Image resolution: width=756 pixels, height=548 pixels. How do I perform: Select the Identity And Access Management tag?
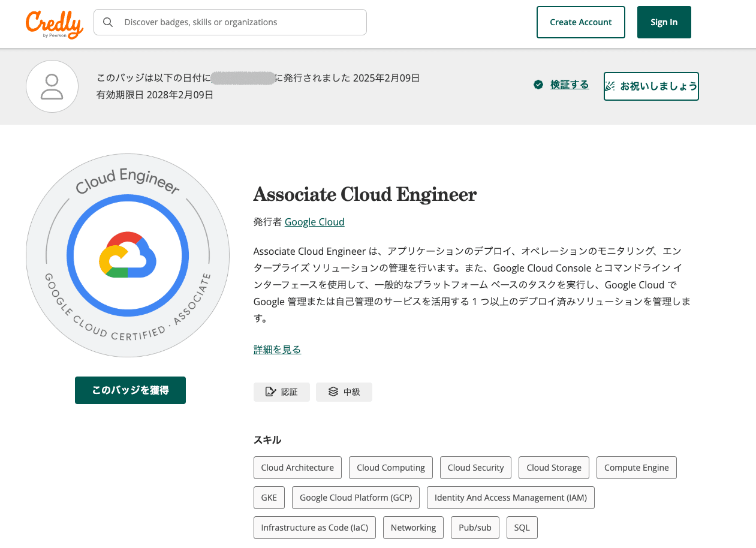point(511,498)
